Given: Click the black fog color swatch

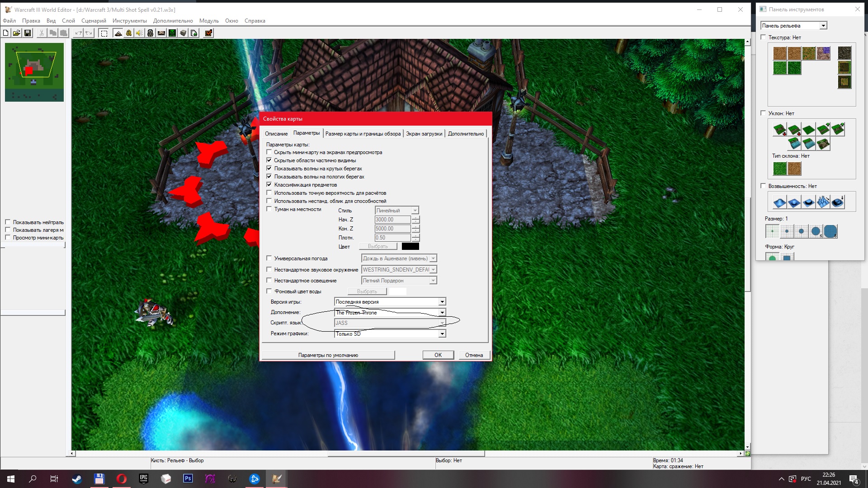Looking at the screenshot, I should [x=410, y=247].
